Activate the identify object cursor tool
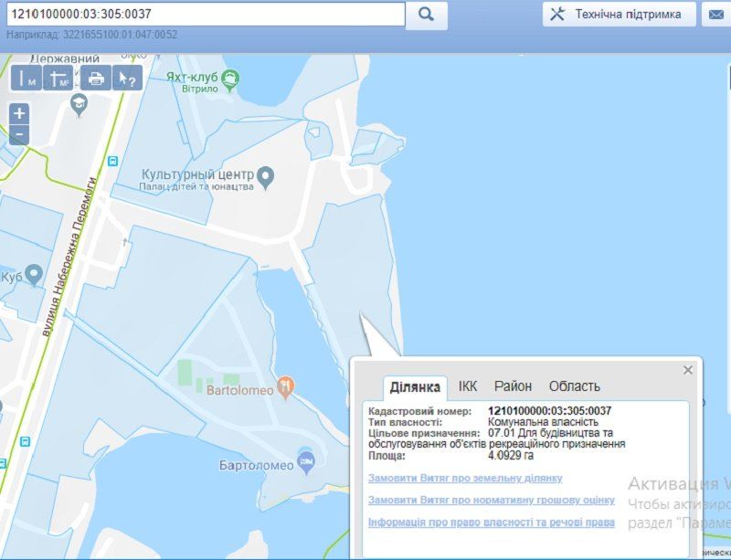Screen dimensions: 731x560 pyautogui.click(x=129, y=79)
